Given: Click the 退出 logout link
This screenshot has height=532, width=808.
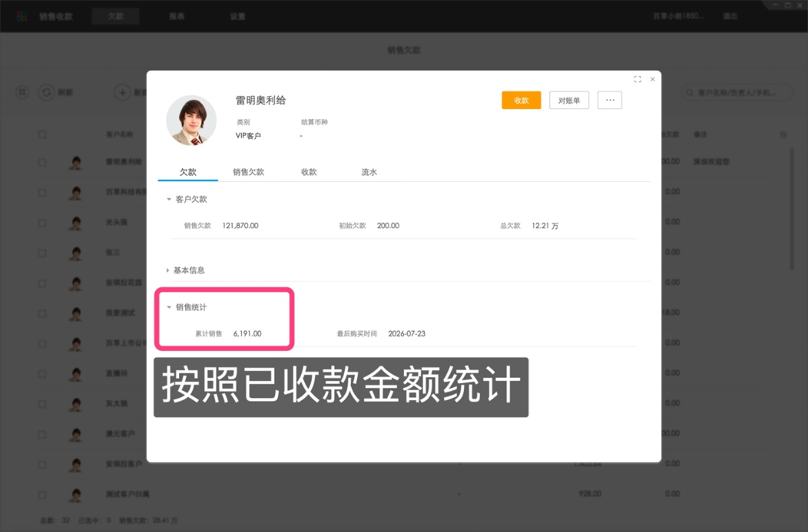Looking at the screenshot, I should tap(731, 16).
